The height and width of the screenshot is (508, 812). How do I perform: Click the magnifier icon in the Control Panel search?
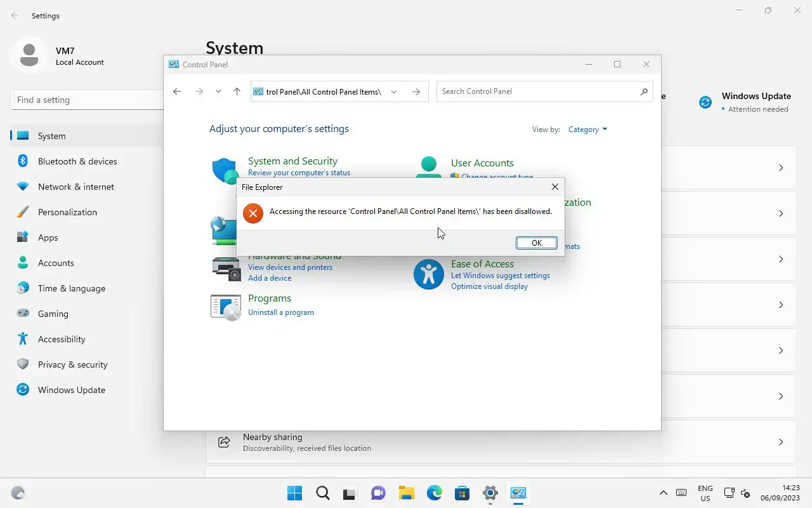[644, 91]
